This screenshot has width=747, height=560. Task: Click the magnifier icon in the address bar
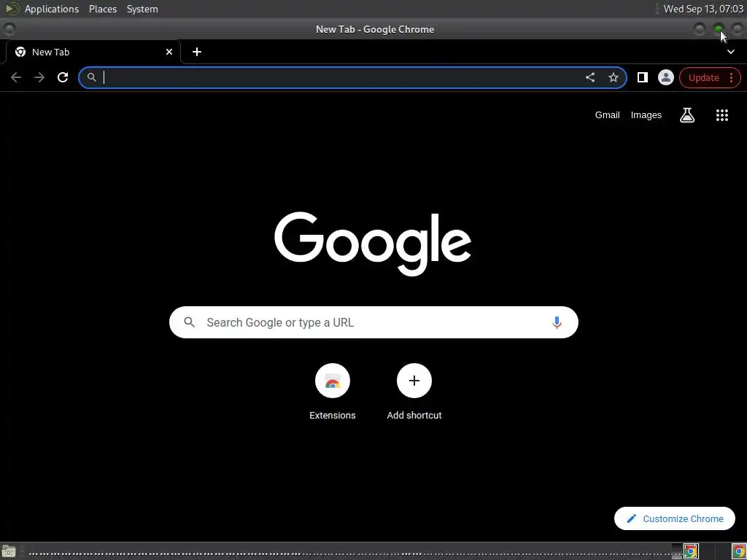92,77
